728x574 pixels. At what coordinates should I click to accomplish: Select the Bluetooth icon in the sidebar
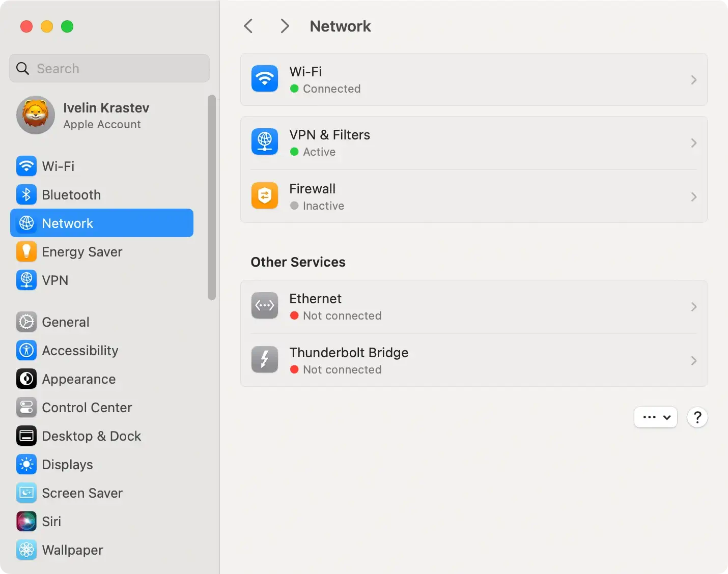click(x=26, y=195)
